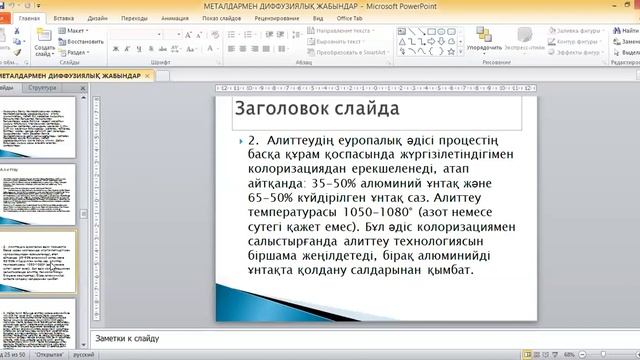Viewport: 640px width, 360px height.
Task: Click the clear formatting eraser icon
Action: pyautogui.click(x=215, y=35)
